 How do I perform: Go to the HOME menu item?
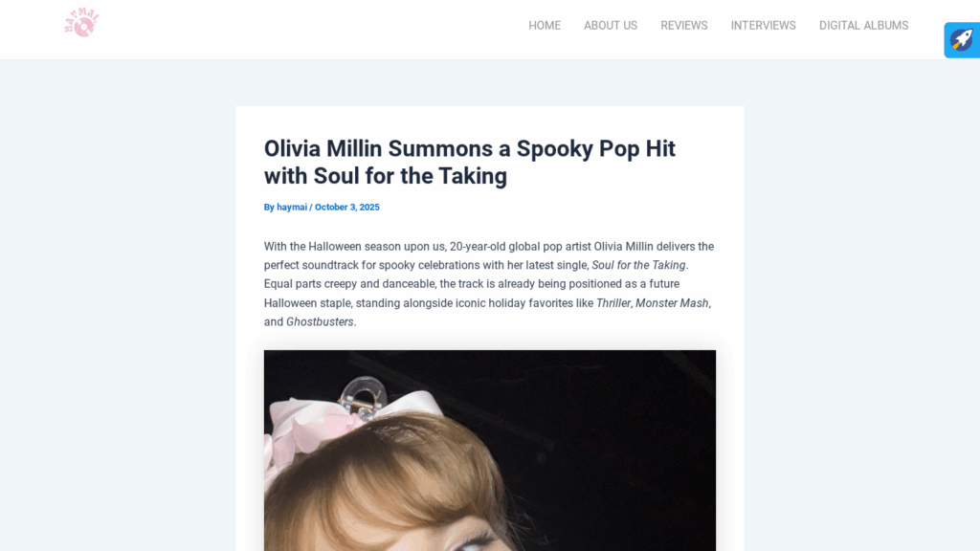[x=545, y=26]
